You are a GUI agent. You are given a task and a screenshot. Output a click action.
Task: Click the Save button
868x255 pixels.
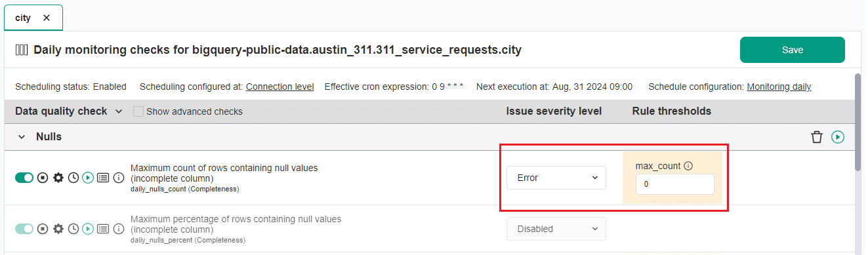coord(793,50)
